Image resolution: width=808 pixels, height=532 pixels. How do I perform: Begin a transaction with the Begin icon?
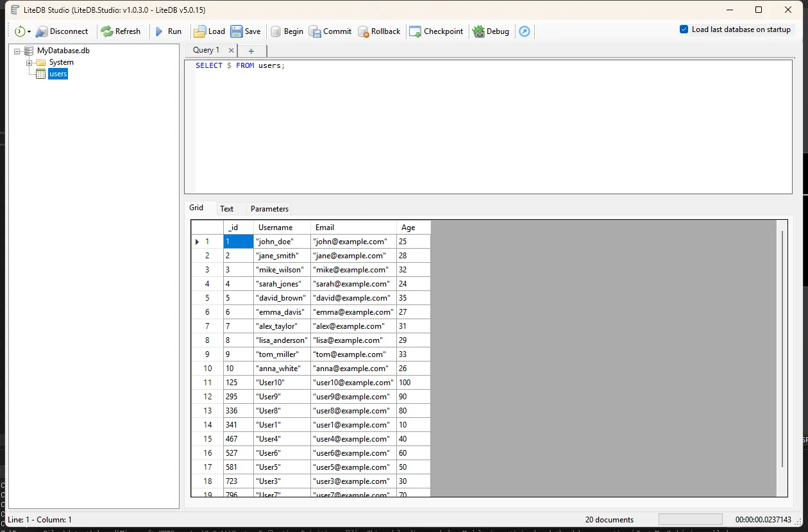(x=276, y=31)
